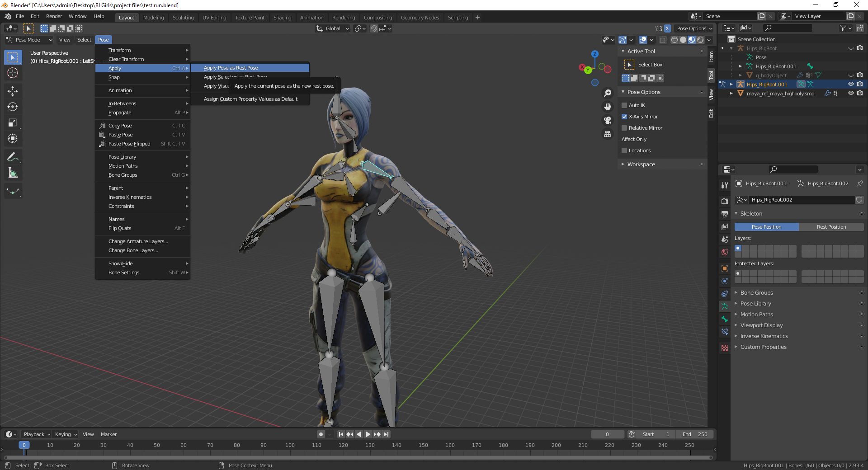This screenshot has width=868, height=470.
Task: Open the Keying popover in timeline
Action: (66, 434)
